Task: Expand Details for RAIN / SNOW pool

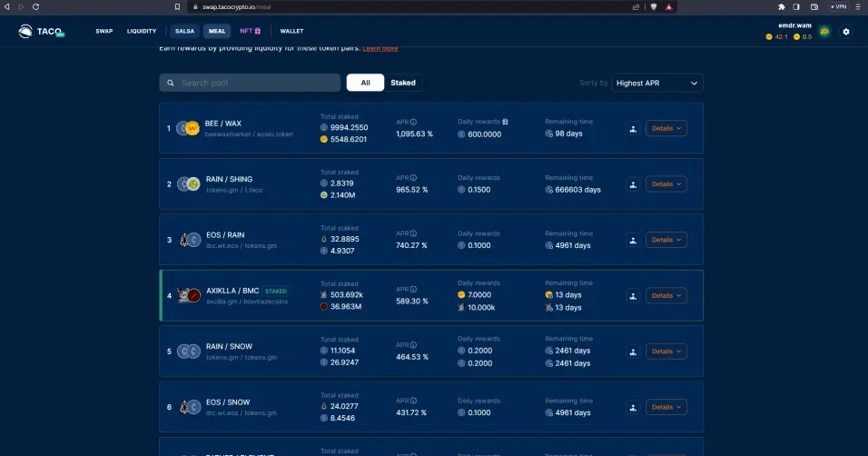Action: point(666,352)
